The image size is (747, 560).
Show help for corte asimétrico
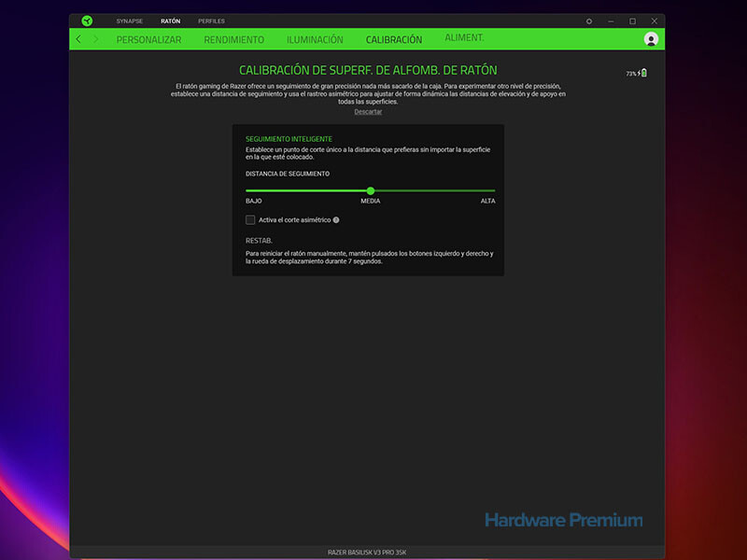(336, 220)
